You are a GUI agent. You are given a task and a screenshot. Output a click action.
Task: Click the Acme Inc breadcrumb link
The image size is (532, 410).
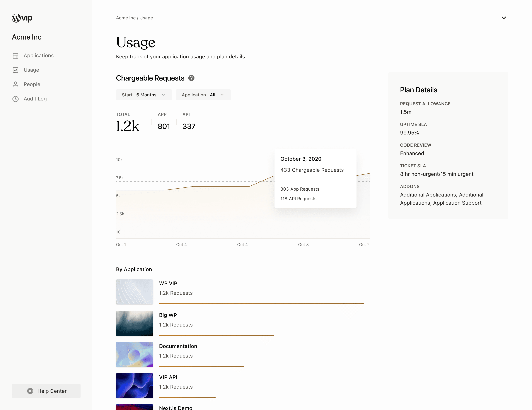click(126, 18)
